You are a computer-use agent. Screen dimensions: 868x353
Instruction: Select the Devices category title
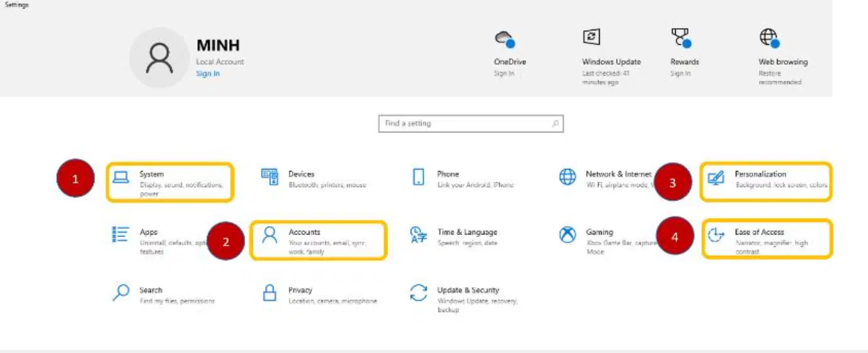click(x=301, y=174)
